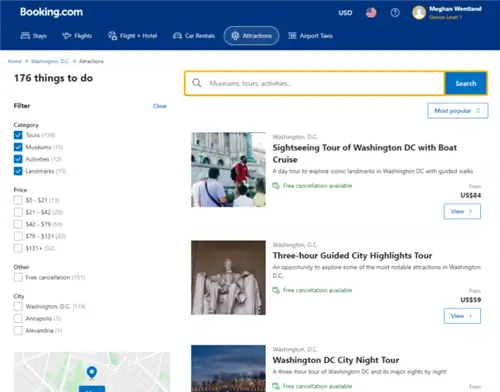Screen dimensions: 500x392
Task: Click the Stays bed icon
Action: coord(25,36)
